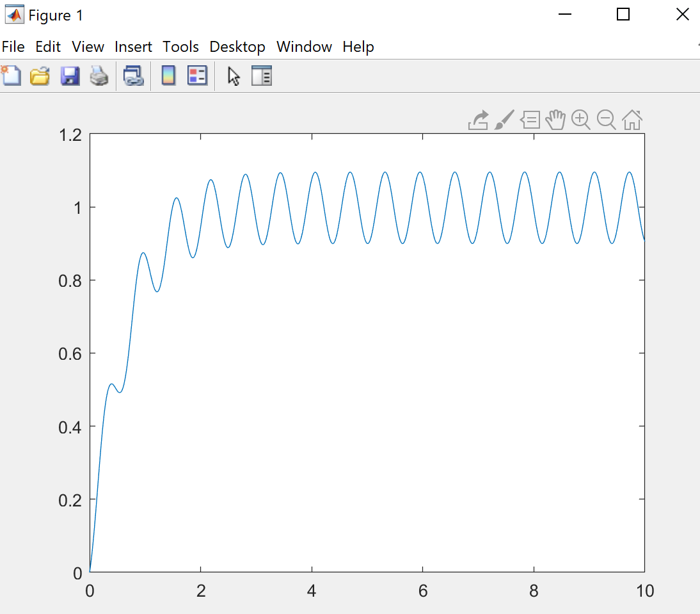
Task: Click the axes Export share icon
Action: 478,120
